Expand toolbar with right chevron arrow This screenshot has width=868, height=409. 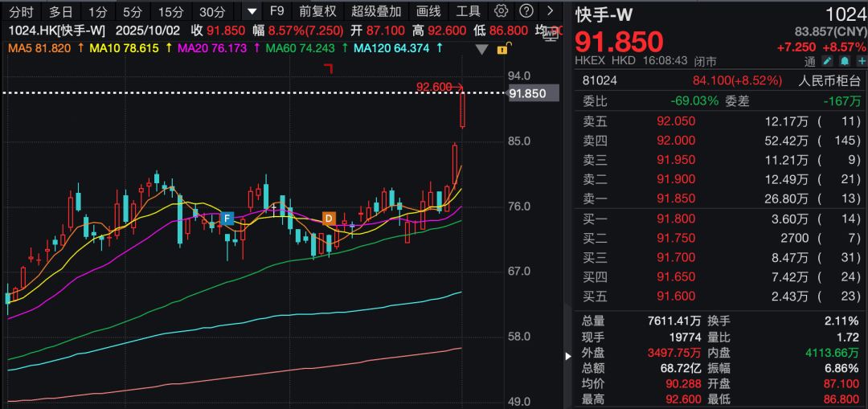[x=550, y=11]
